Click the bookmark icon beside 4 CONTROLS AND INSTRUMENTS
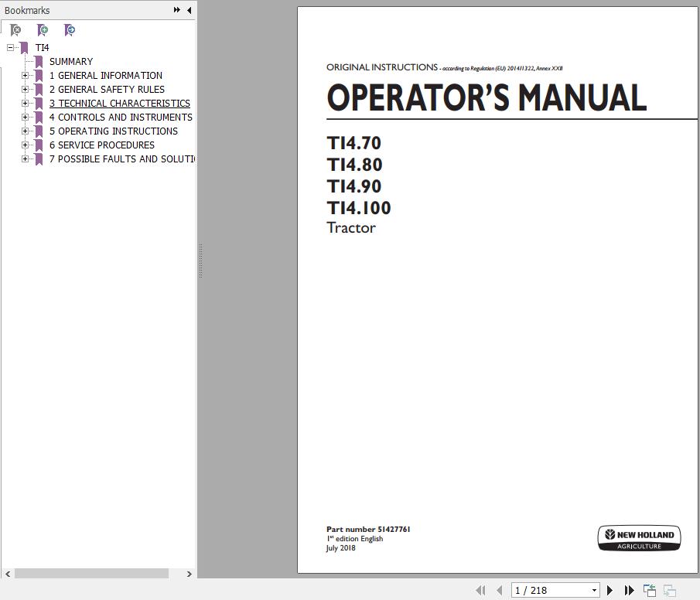This screenshot has width=700, height=600. click(x=39, y=117)
